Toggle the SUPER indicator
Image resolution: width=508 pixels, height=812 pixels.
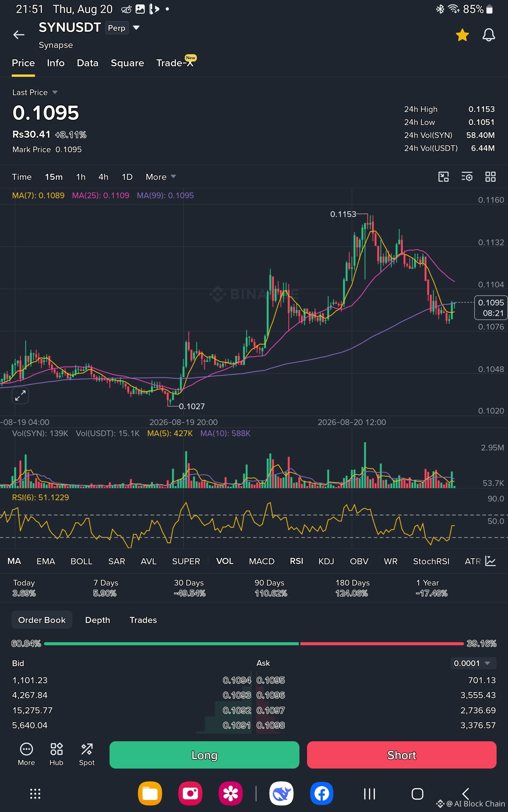click(186, 561)
